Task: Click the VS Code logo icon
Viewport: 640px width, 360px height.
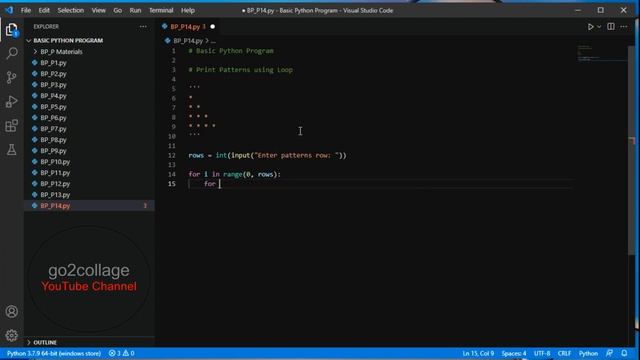Action: coord(9,10)
